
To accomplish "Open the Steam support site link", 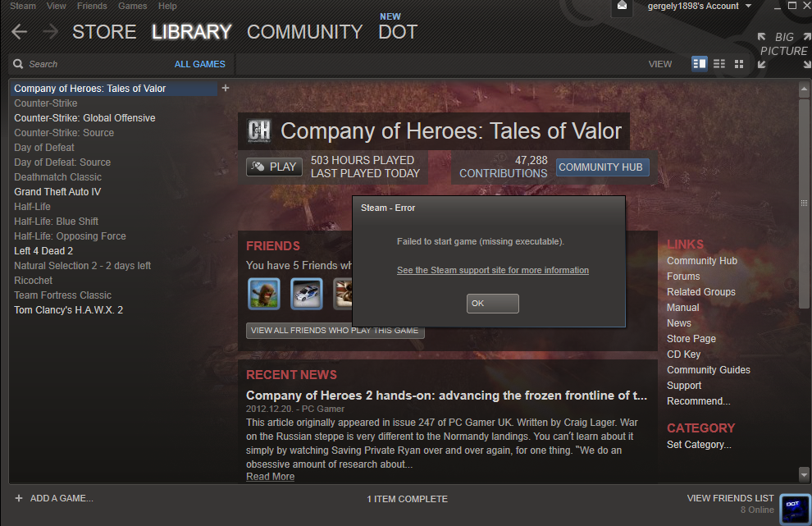I will click(492, 270).
